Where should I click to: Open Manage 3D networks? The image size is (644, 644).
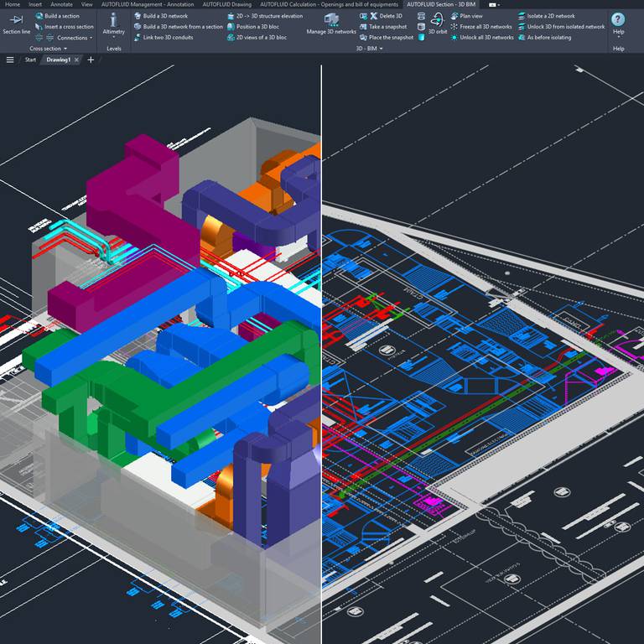click(331, 23)
